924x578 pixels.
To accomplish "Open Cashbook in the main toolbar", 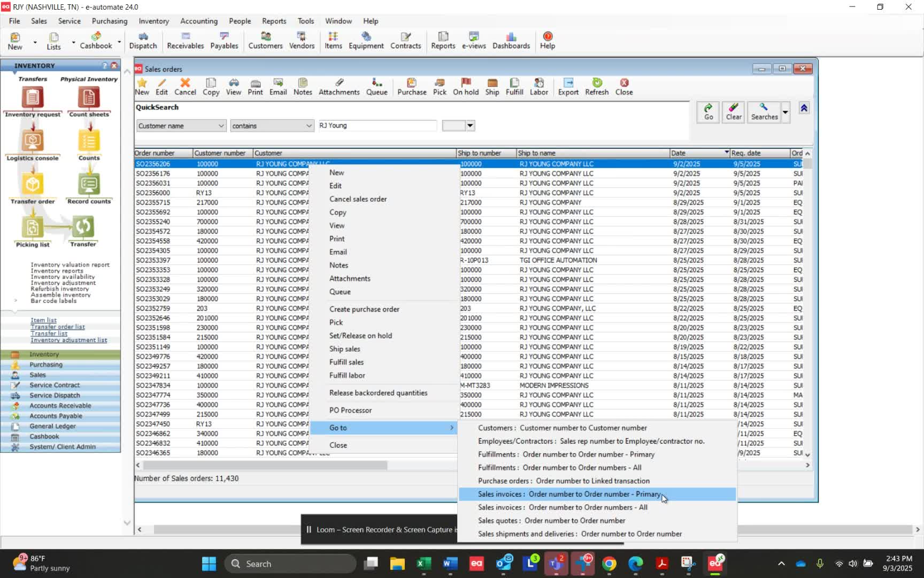I will [96, 41].
